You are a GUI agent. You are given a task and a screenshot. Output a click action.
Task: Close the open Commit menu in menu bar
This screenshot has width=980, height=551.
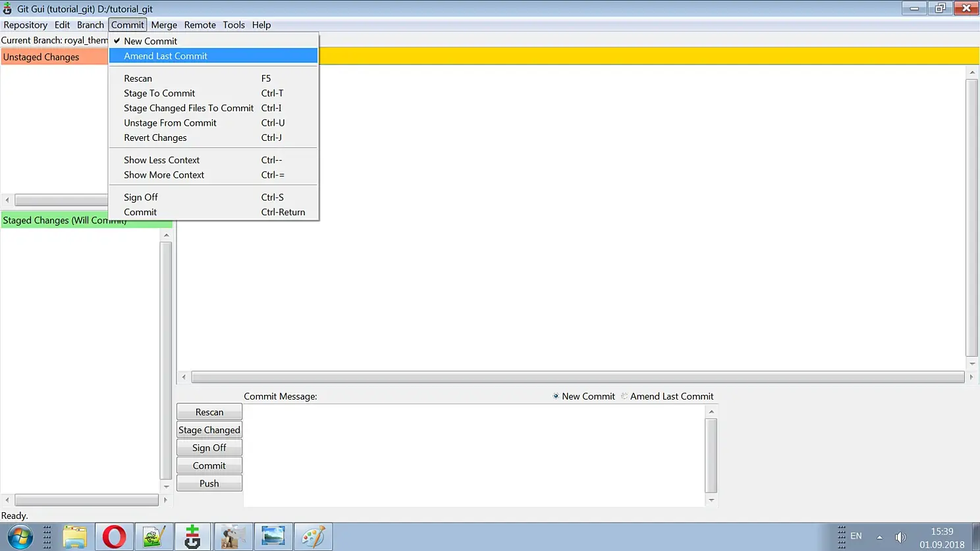pyautogui.click(x=127, y=25)
